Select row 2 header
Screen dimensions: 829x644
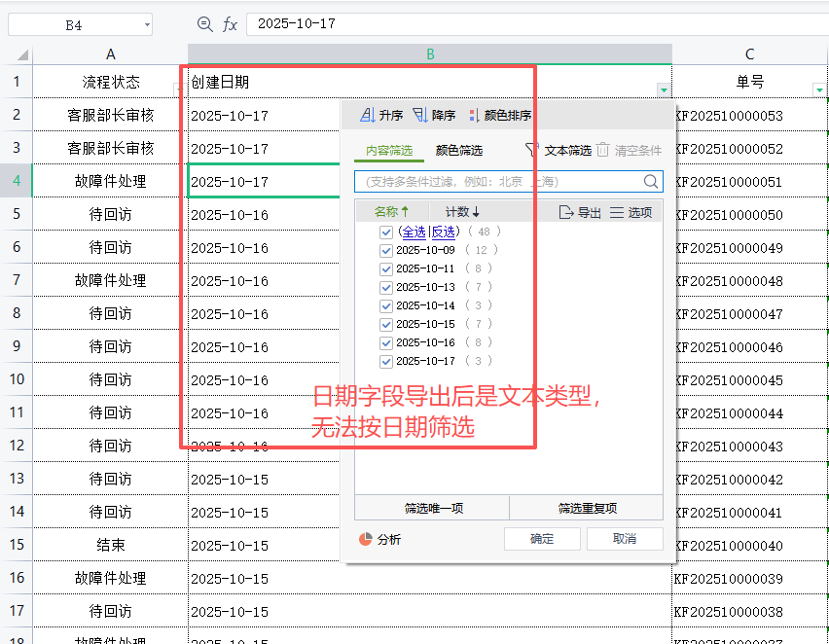click(x=17, y=115)
